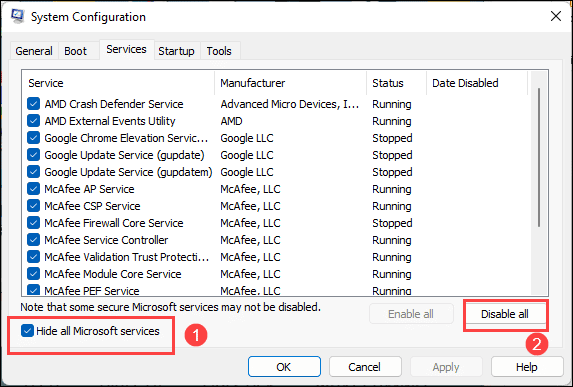Viewport: 573px width, 387px height.
Task: Uncheck Google Chrome Elevation Service checkbox
Action: click(x=33, y=138)
